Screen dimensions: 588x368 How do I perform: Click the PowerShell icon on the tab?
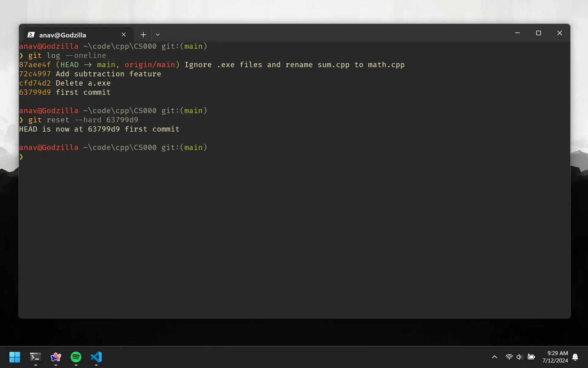pos(31,35)
